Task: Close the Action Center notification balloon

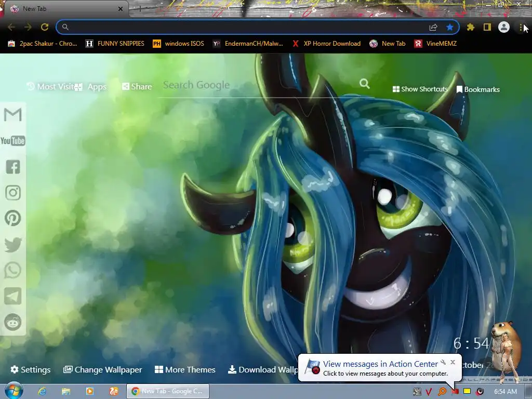Action: [x=453, y=362]
